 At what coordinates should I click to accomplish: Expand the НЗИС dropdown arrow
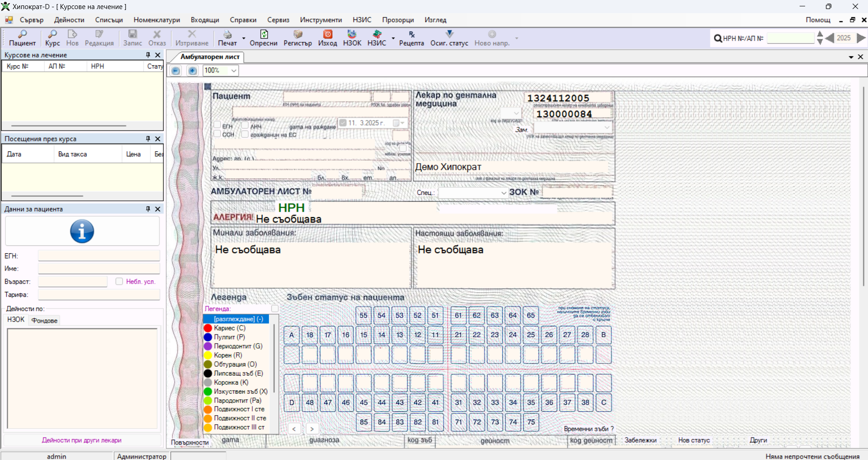coord(393,38)
